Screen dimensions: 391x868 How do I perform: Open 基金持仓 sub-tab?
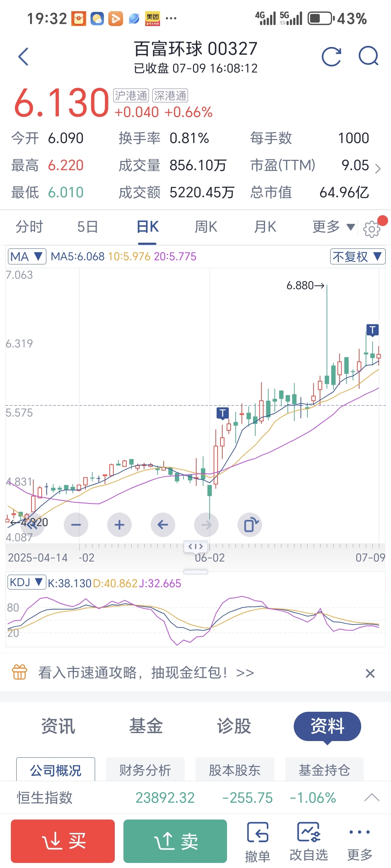click(x=324, y=770)
